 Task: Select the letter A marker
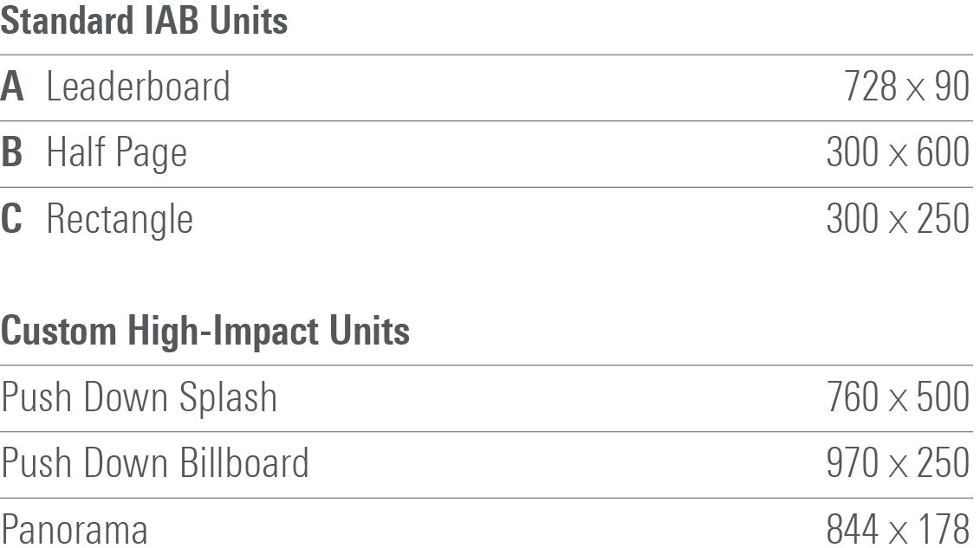(x=12, y=87)
